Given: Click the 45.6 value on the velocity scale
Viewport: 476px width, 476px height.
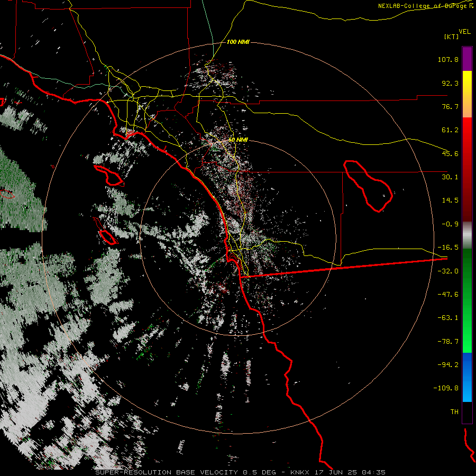Looking at the screenshot, I should coord(450,153).
